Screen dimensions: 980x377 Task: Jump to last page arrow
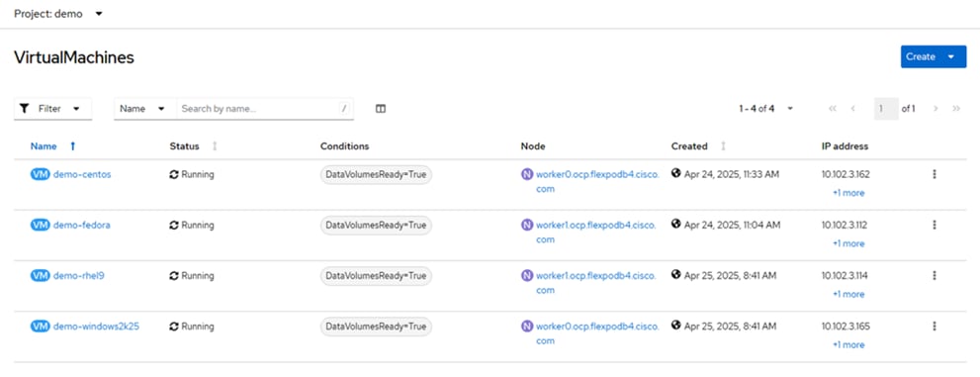pyautogui.click(x=956, y=109)
